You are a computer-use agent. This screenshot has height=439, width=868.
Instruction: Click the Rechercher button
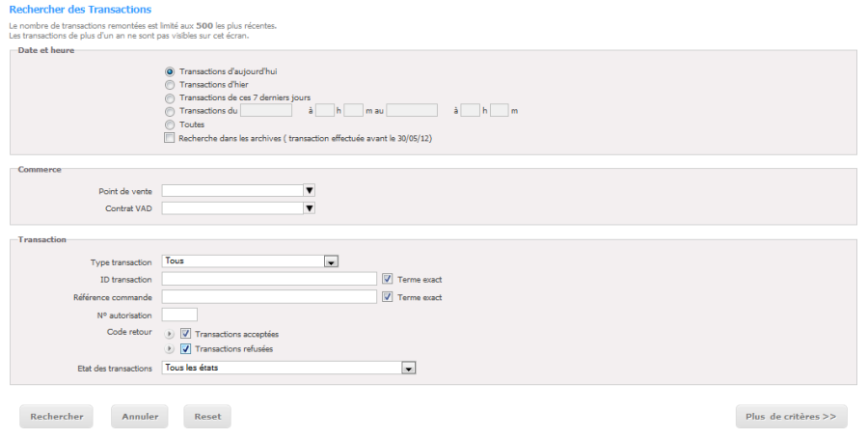(x=57, y=416)
